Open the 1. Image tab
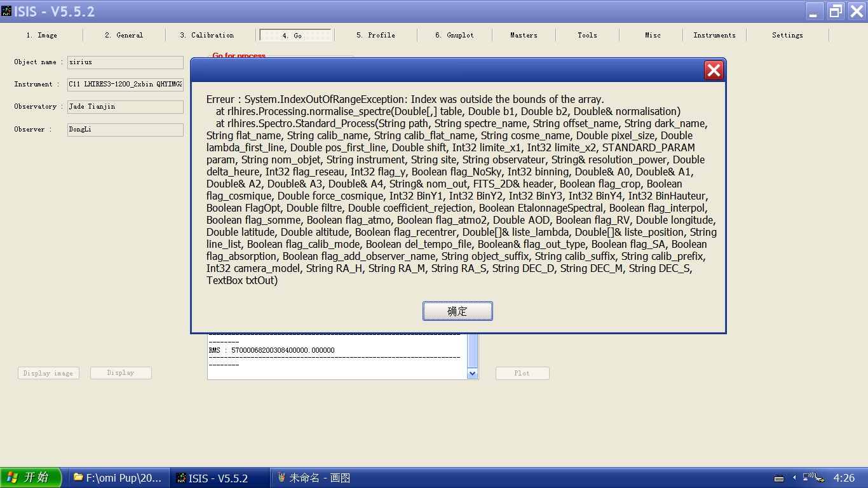The height and width of the screenshot is (488, 868). click(42, 36)
